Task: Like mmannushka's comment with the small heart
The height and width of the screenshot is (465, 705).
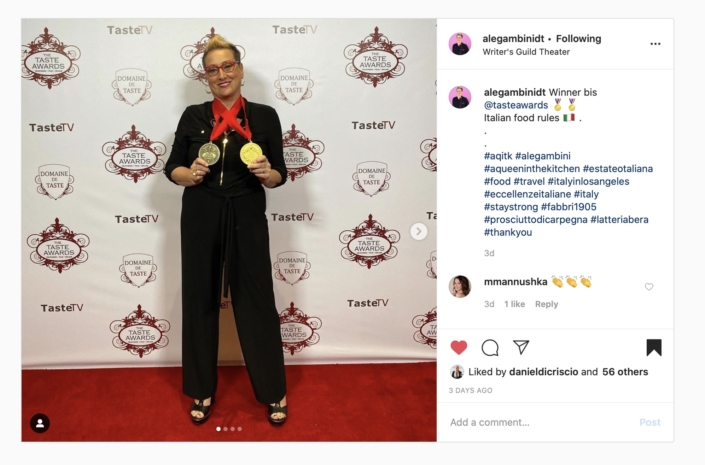Action: [649, 286]
